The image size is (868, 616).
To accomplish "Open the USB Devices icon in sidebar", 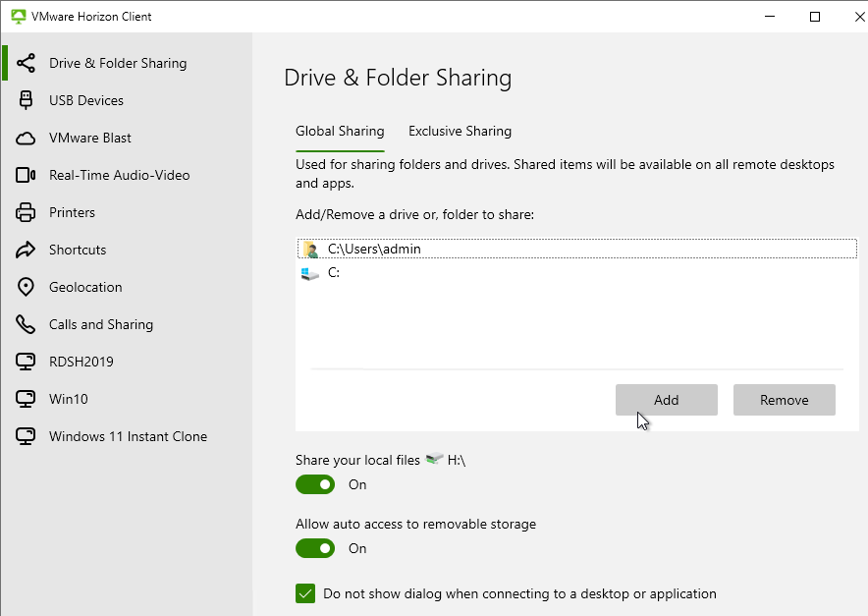I will (x=26, y=100).
